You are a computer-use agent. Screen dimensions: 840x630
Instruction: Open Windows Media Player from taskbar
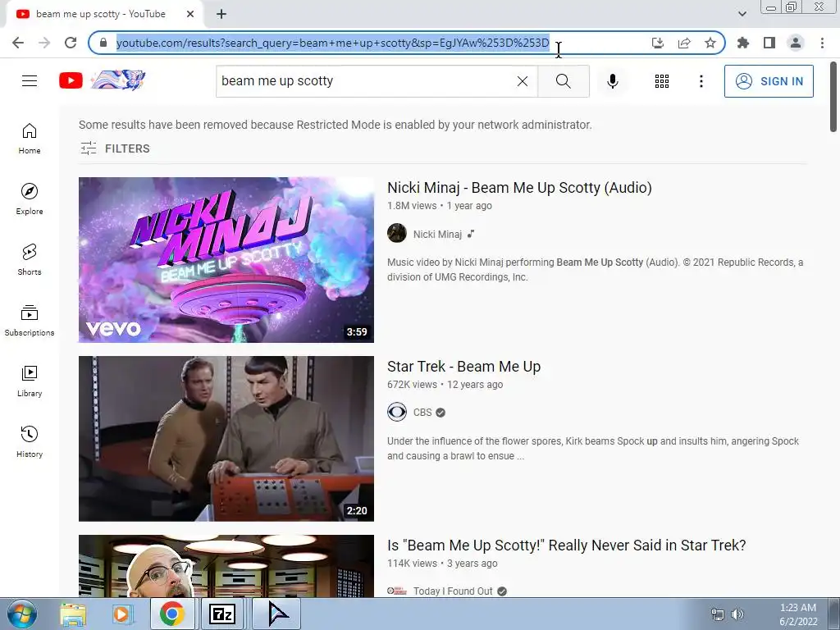coord(122,614)
